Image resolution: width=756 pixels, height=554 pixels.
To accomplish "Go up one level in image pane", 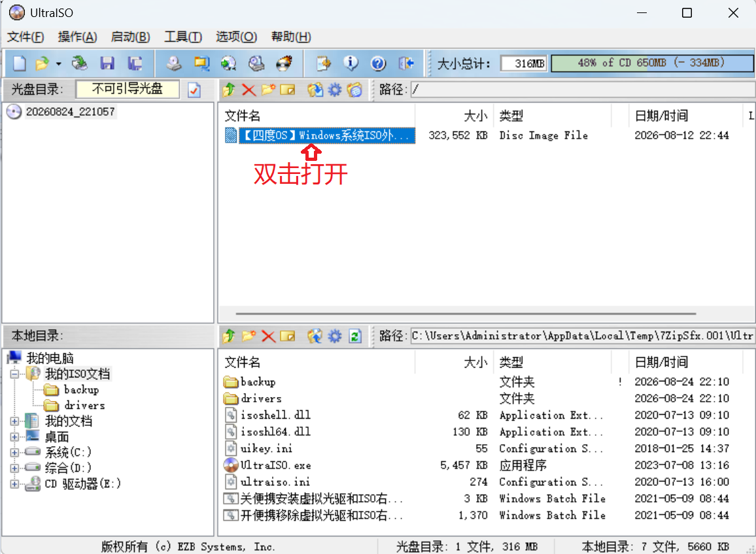I will point(229,90).
